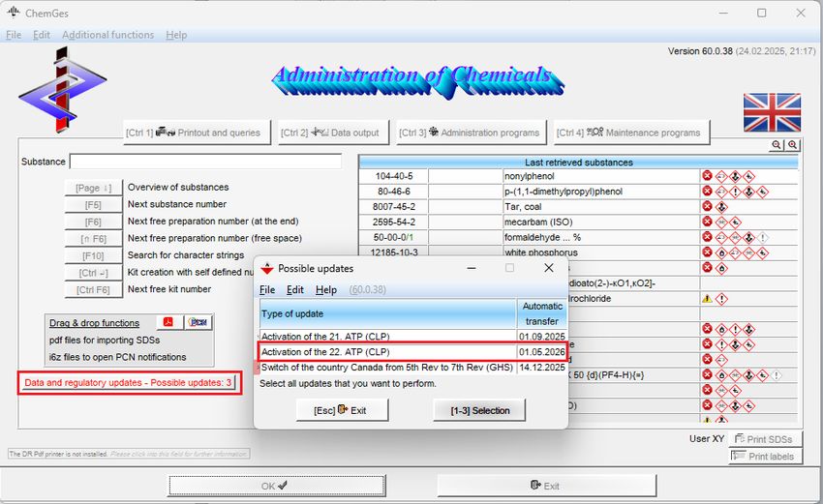The image size is (823, 504).
Task: Click the Last retrieved substances header
Action: click(578, 163)
